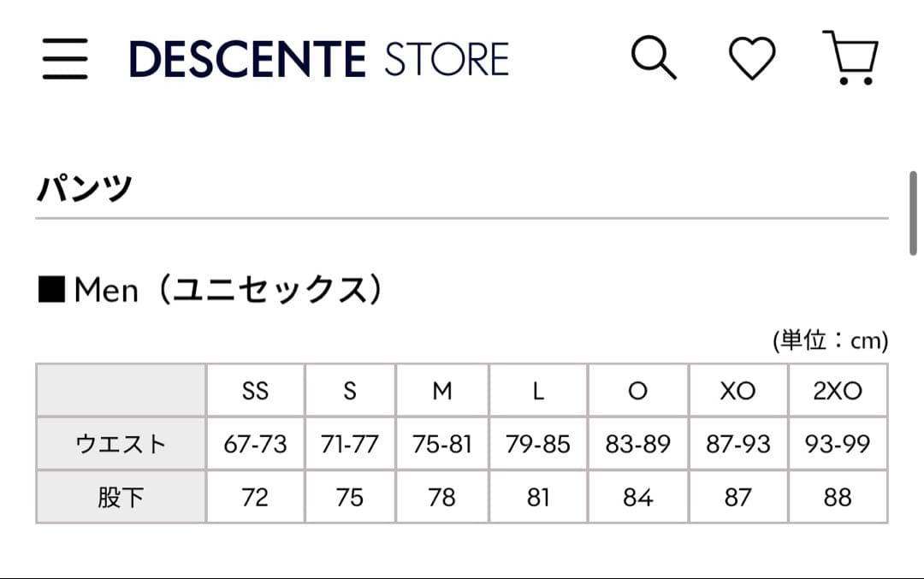Image resolution: width=924 pixels, height=579 pixels.
Task: Select the magnifying glass search icon
Action: coord(654,57)
